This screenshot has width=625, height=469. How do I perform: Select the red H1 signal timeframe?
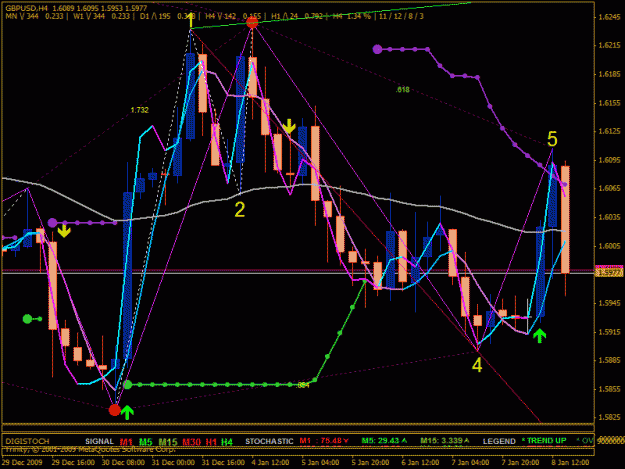pyautogui.click(x=211, y=442)
